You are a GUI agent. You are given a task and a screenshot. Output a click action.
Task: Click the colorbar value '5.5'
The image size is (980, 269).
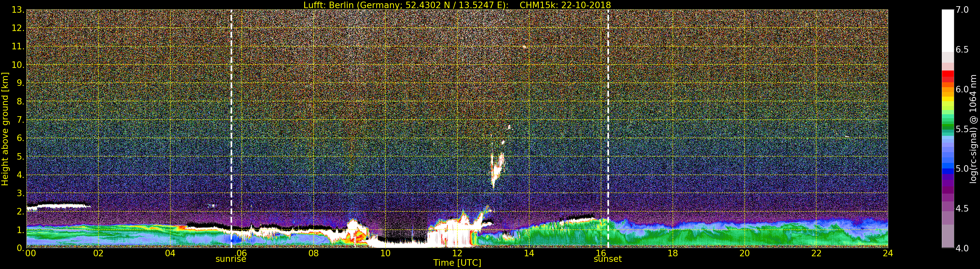(962, 129)
